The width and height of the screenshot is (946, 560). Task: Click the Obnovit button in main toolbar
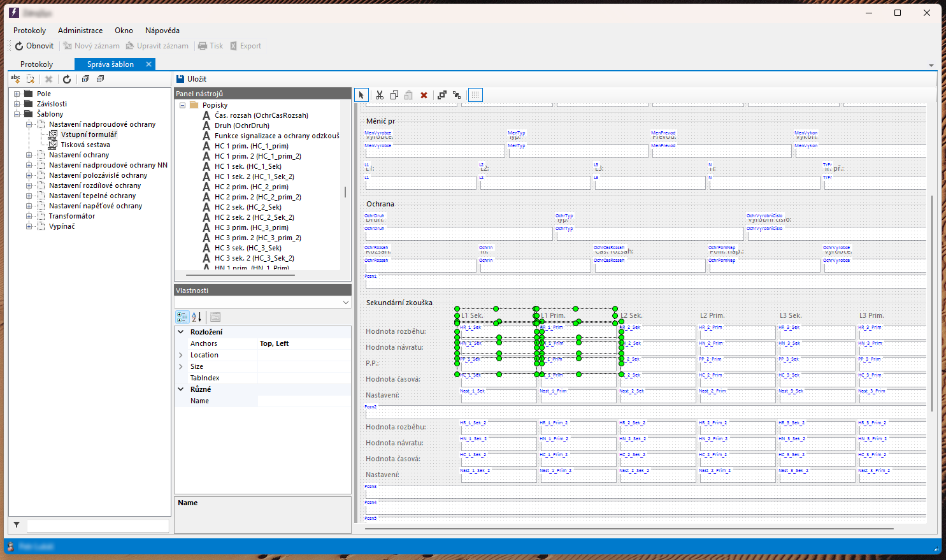34,46
